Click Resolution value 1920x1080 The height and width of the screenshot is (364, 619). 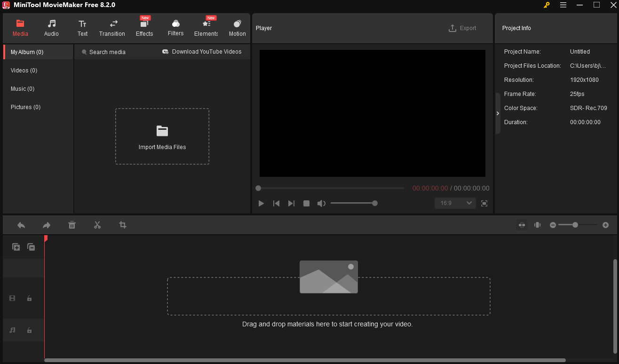pyautogui.click(x=584, y=80)
